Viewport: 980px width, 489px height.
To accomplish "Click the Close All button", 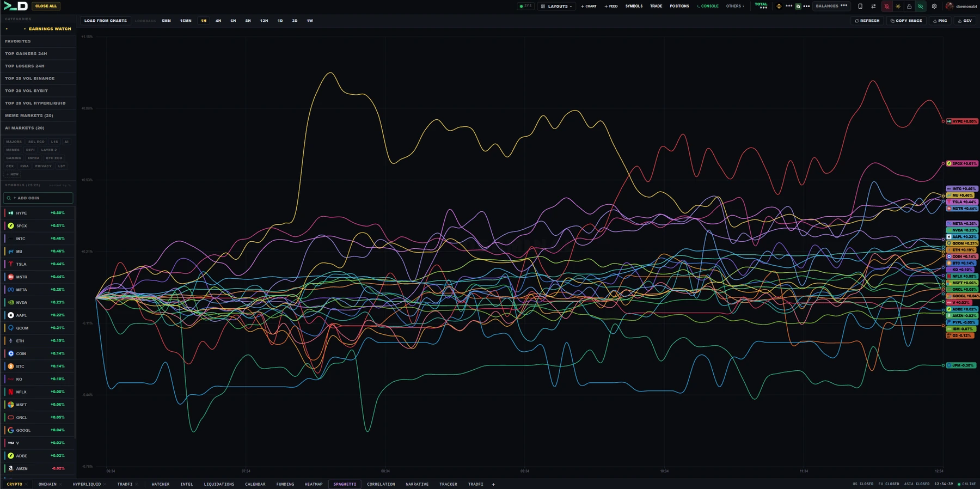I will (46, 6).
